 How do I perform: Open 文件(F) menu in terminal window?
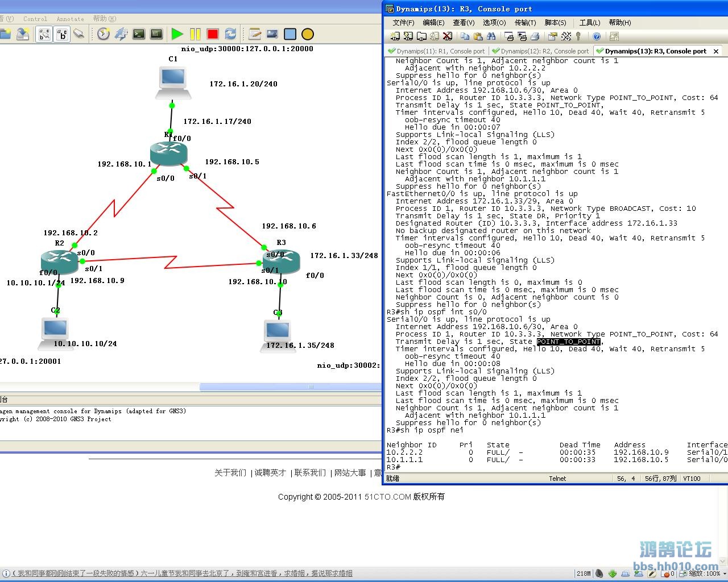403,23
